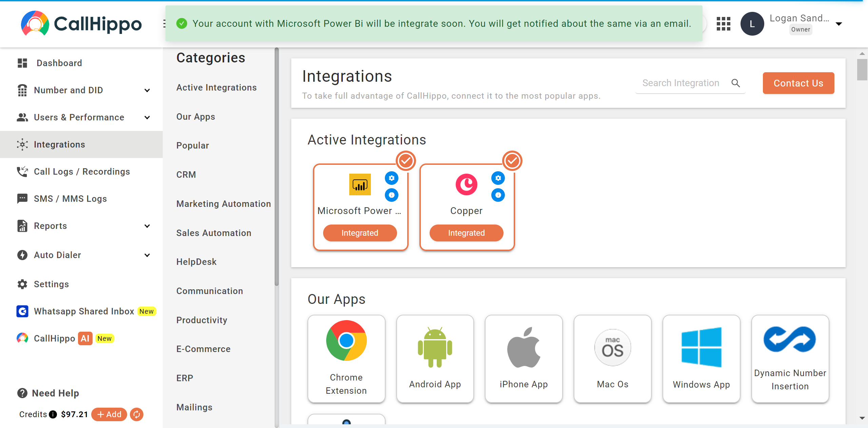Screen dimensions: 868x428
Task: Click the WhatsApp Shared Inbox icon
Action: click(x=22, y=311)
